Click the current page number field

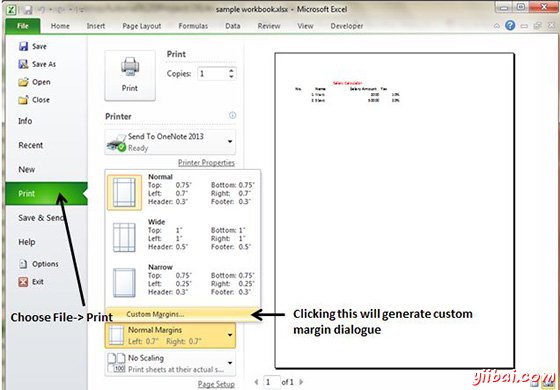tap(271, 382)
